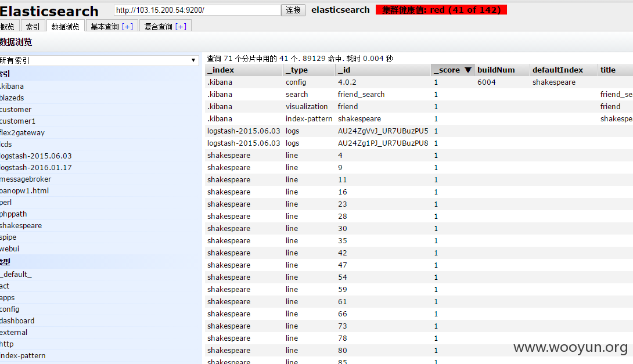Sort by the defaultIndex column header
This screenshot has width=633, height=364.
563,70
